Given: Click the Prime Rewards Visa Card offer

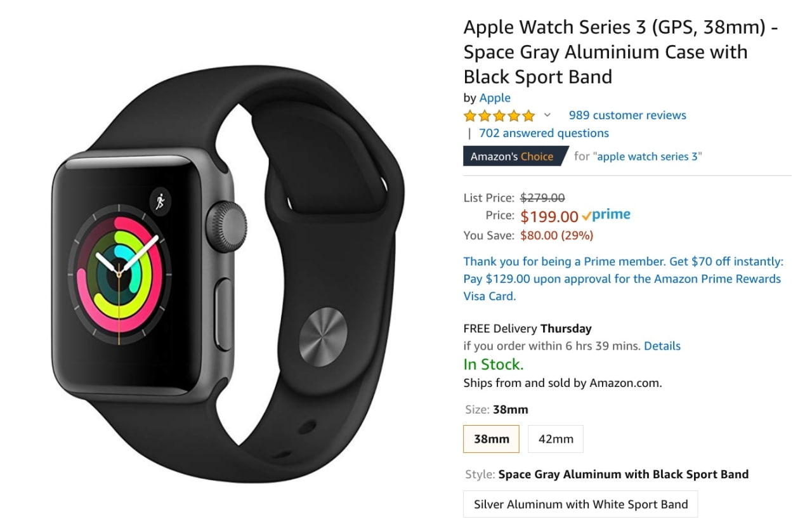Looking at the screenshot, I should 623,278.
